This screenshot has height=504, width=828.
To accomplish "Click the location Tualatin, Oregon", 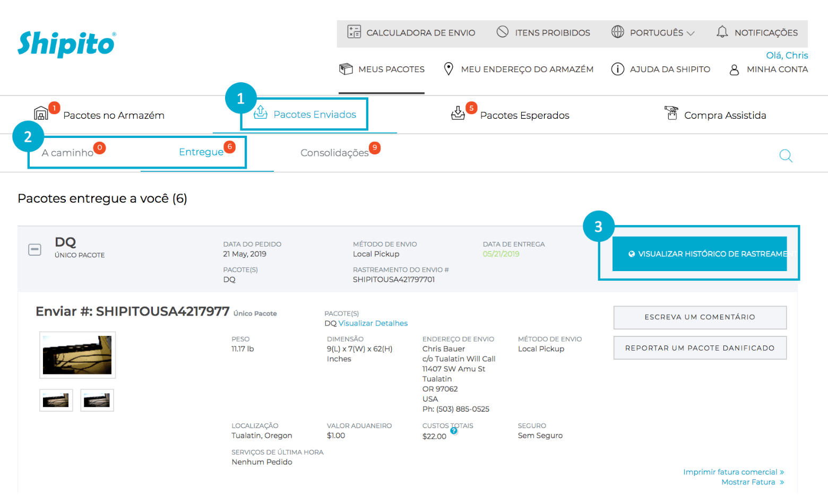I will point(262,436).
